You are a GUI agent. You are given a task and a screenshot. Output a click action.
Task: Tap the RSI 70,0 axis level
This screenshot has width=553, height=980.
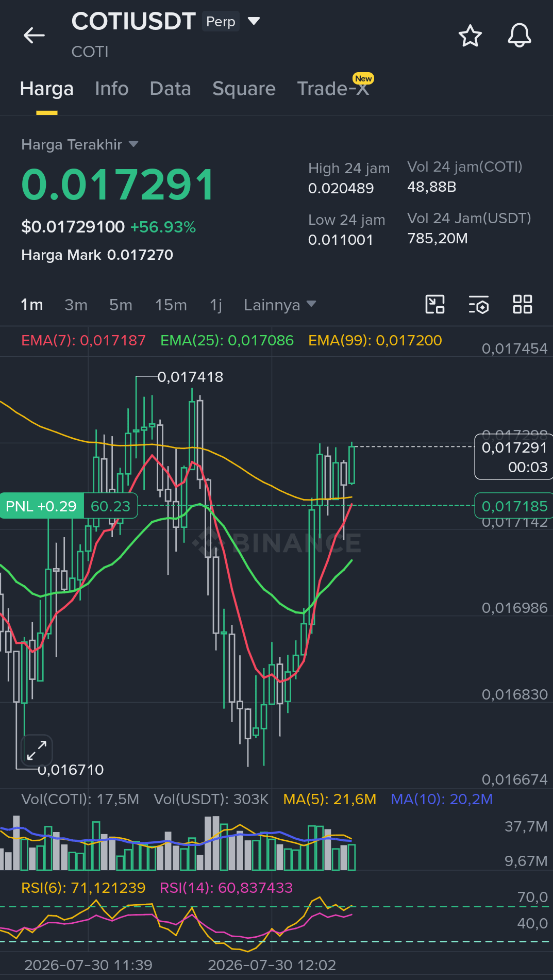click(532, 898)
